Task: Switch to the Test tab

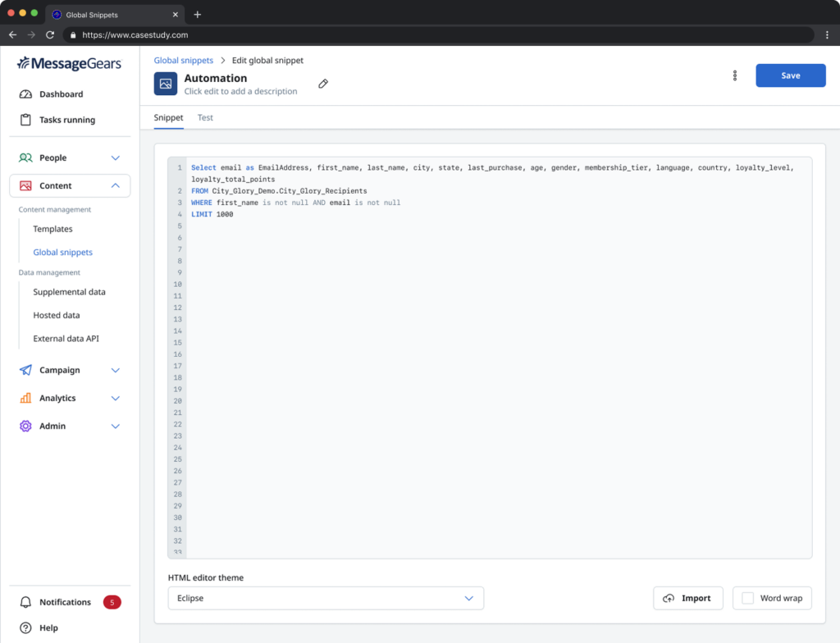Action: click(205, 117)
